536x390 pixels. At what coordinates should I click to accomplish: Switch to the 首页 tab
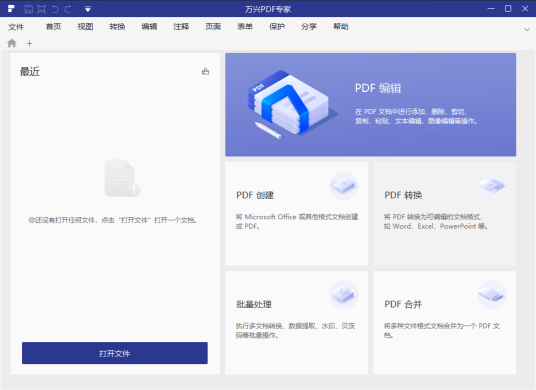53,27
